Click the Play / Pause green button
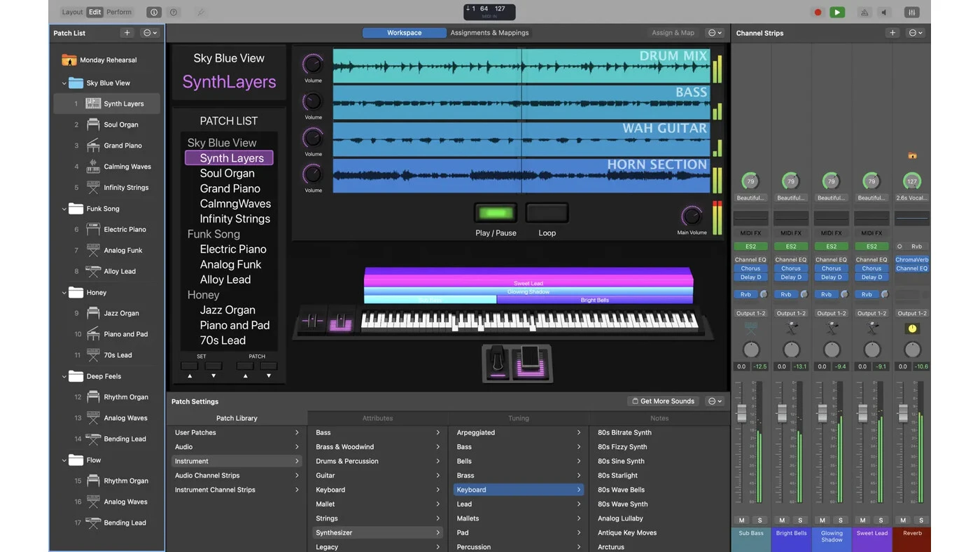Viewport: 980px width, 552px height. click(x=496, y=213)
